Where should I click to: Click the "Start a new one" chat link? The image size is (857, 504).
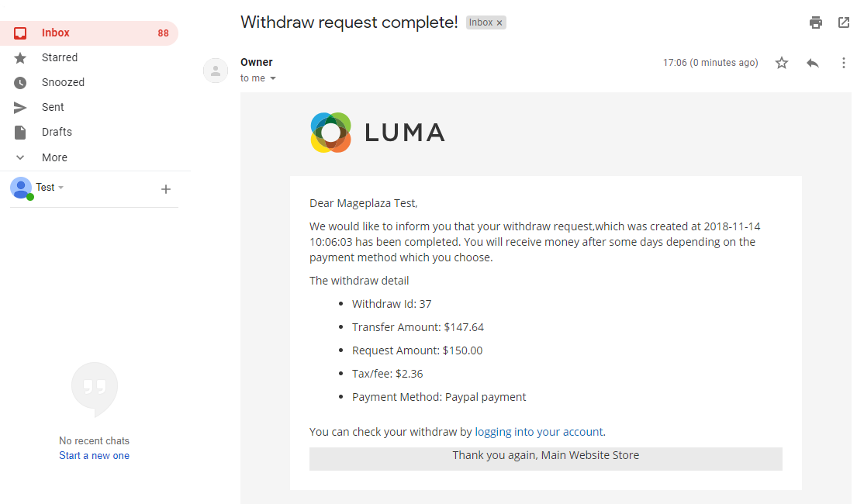[94, 456]
